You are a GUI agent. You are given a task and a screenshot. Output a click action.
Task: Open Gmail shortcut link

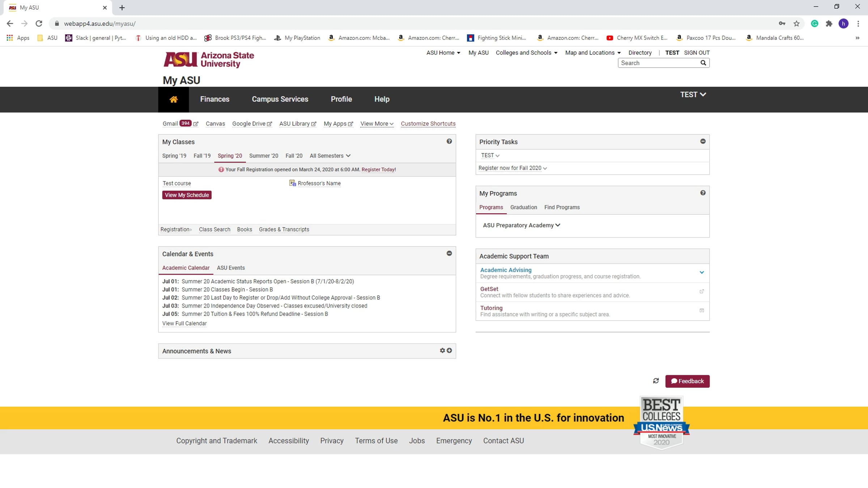point(180,124)
